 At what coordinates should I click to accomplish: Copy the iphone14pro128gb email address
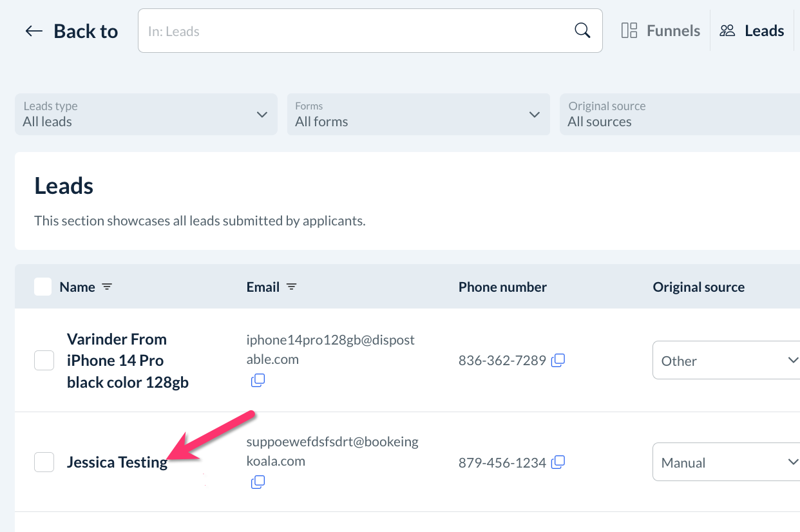coord(258,380)
